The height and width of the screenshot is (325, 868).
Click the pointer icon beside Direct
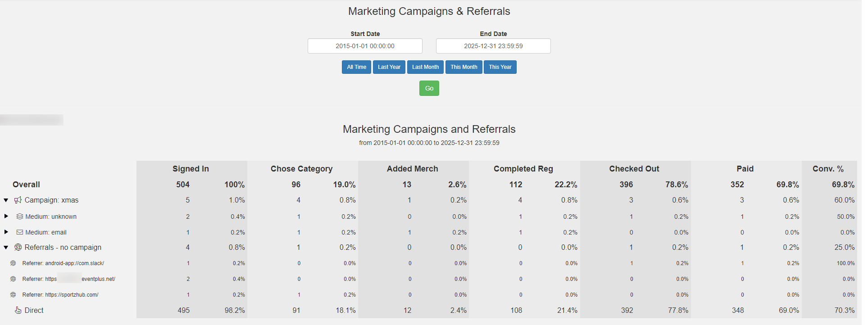pyautogui.click(x=18, y=310)
